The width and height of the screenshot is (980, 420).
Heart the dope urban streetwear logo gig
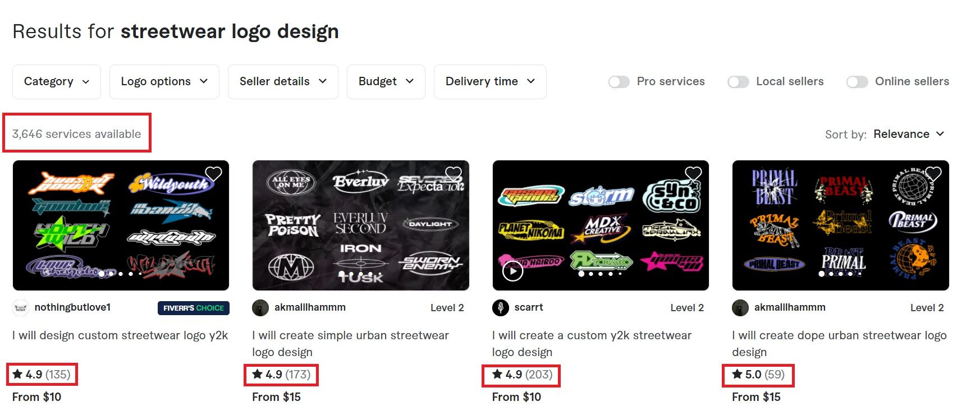coord(933,174)
